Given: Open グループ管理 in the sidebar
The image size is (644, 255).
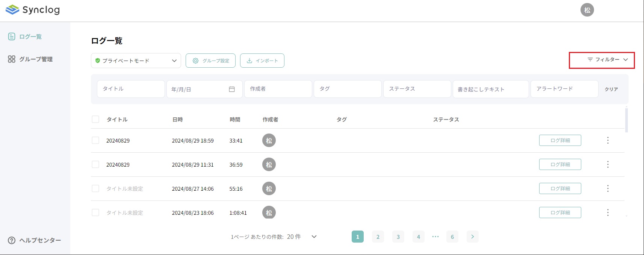Looking at the screenshot, I should (35, 59).
